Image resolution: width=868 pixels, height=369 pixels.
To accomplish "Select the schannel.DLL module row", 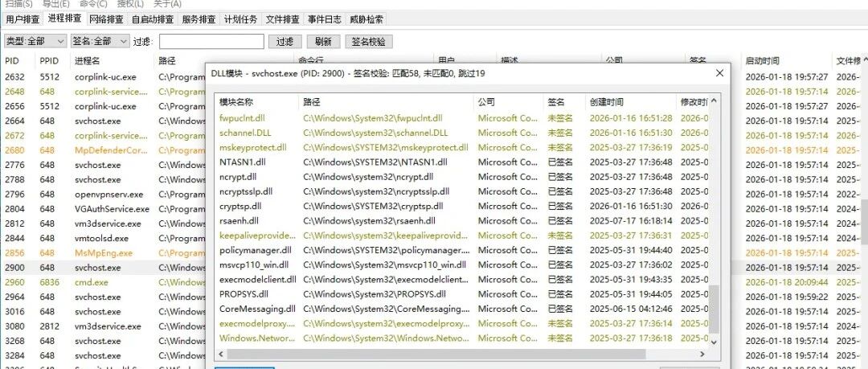I will (x=462, y=133).
